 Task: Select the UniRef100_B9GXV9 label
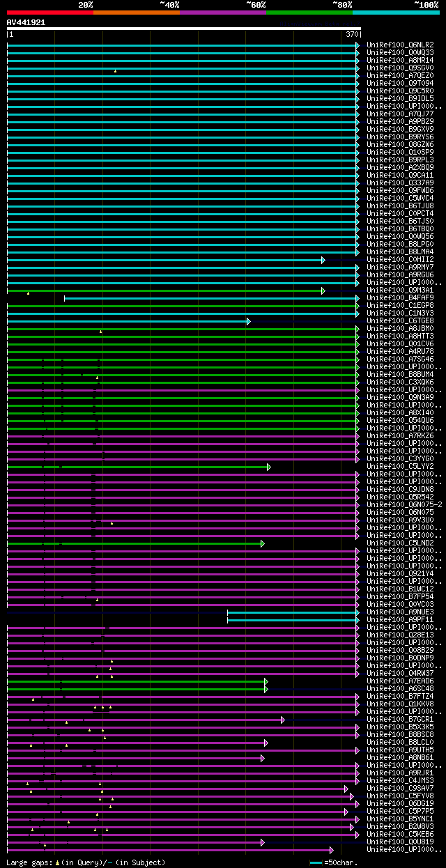[x=400, y=130]
